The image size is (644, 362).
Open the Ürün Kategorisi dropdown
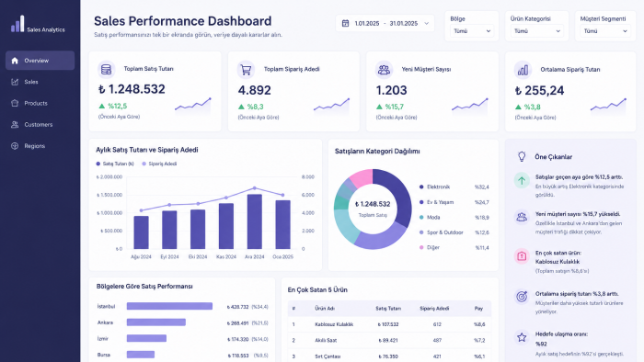[x=536, y=31]
